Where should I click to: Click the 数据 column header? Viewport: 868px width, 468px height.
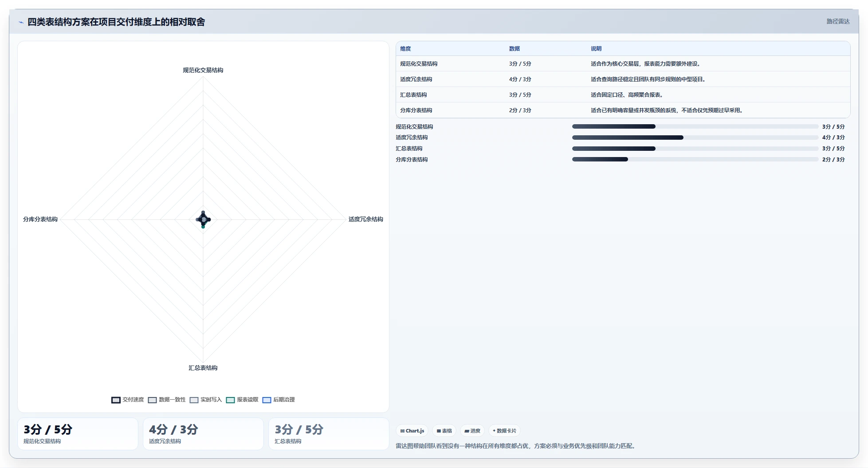(515, 49)
